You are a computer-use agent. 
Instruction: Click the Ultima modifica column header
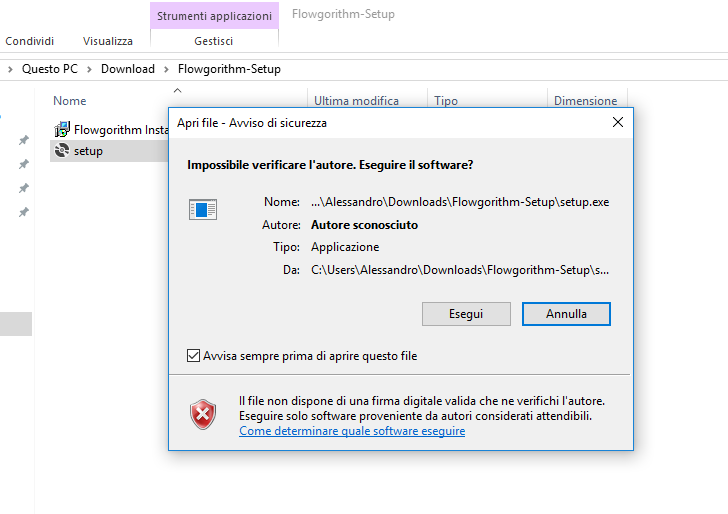click(356, 101)
